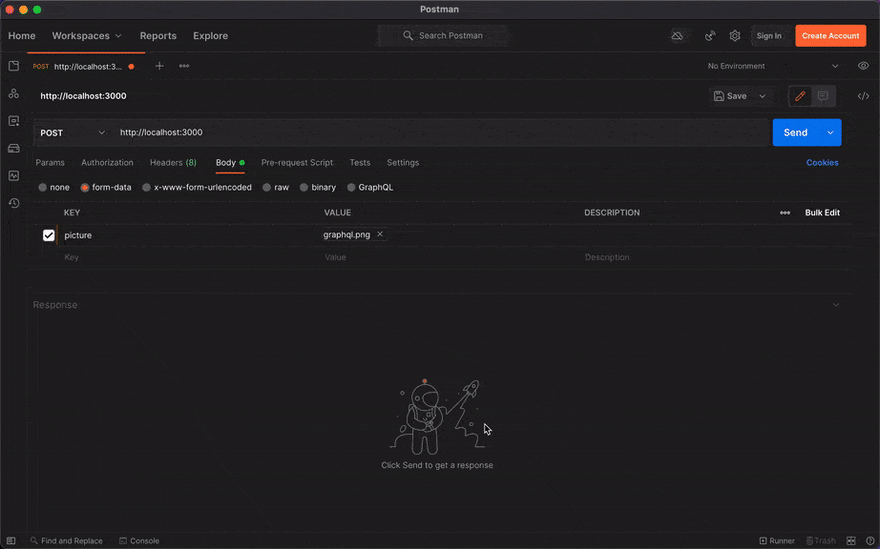
Task: Open the Mock Servers sidebar icon
Action: pyautogui.click(x=14, y=148)
